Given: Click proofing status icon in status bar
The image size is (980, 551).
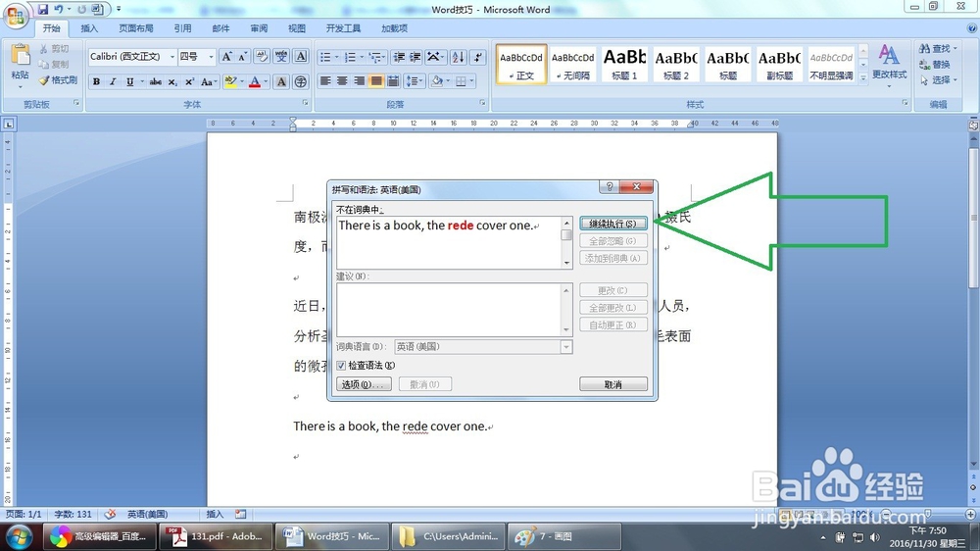Looking at the screenshot, I should pos(110,514).
